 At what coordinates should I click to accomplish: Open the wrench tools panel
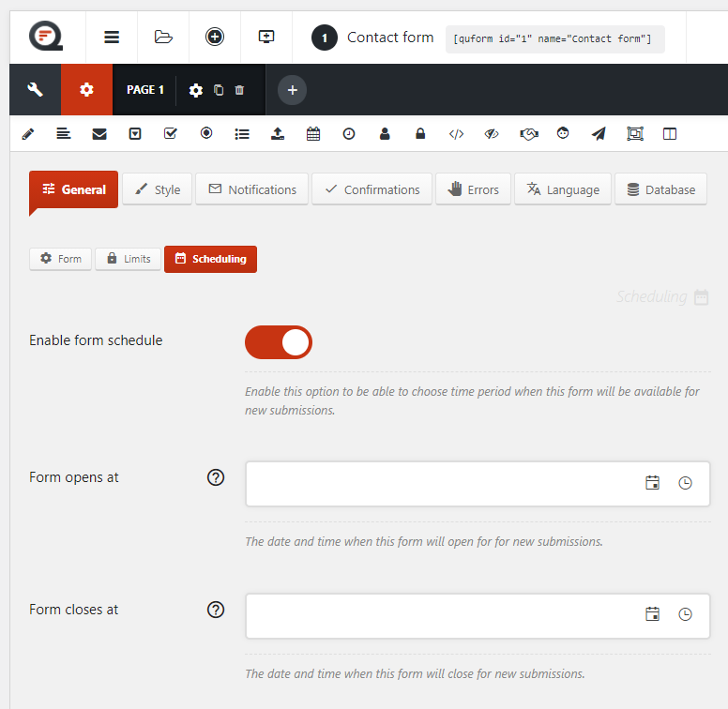click(x=36, y=90)
